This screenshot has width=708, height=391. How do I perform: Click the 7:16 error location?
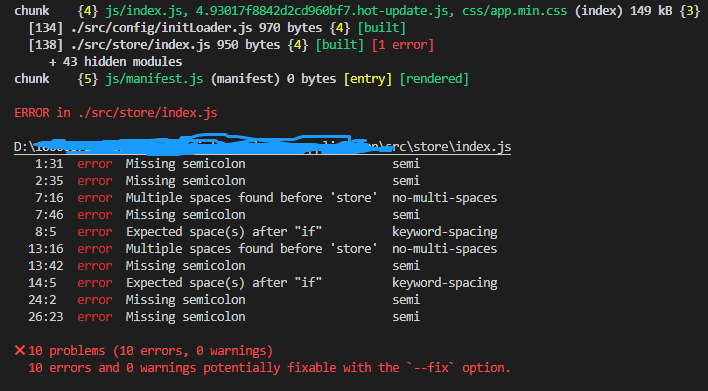pyautogui.click(x=49, y=198)
